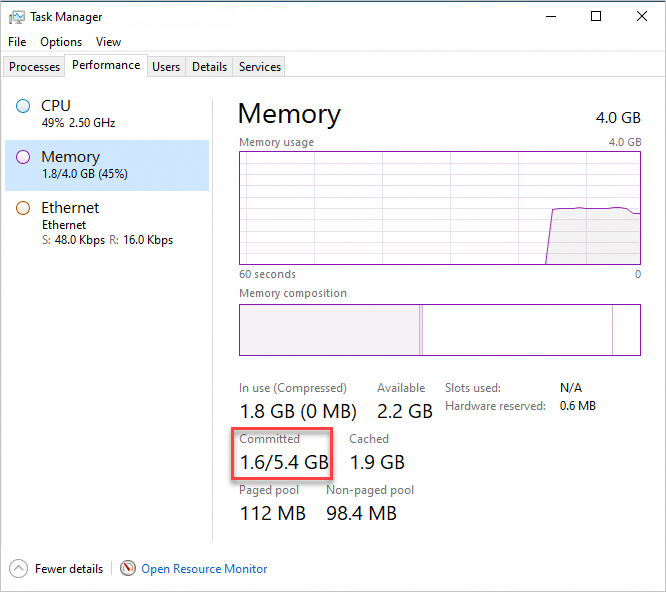Open the Options menu
Viewport: 666px width, 592px height.
pyautogui.click(x=61, y=42)
